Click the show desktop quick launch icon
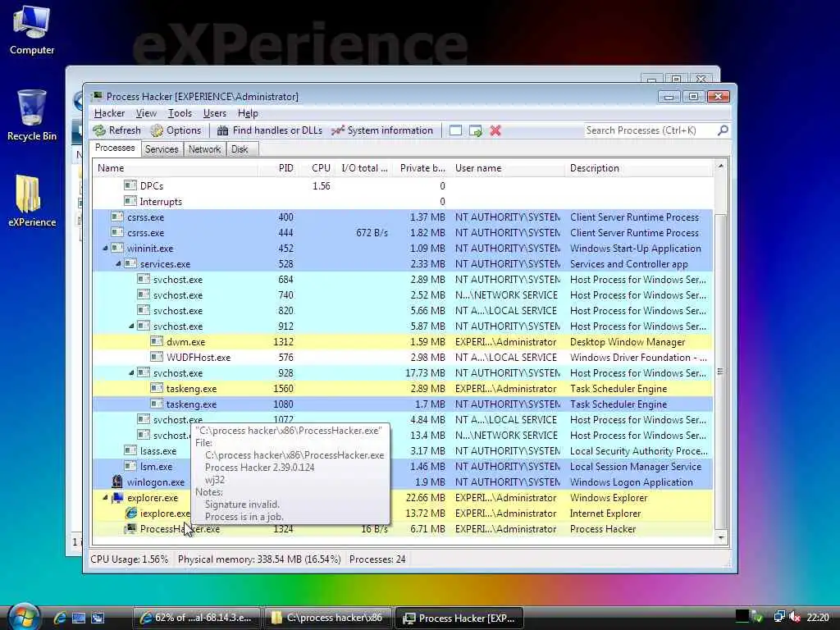The width and height of the screenshot is (840, 630). pos(79,618)
